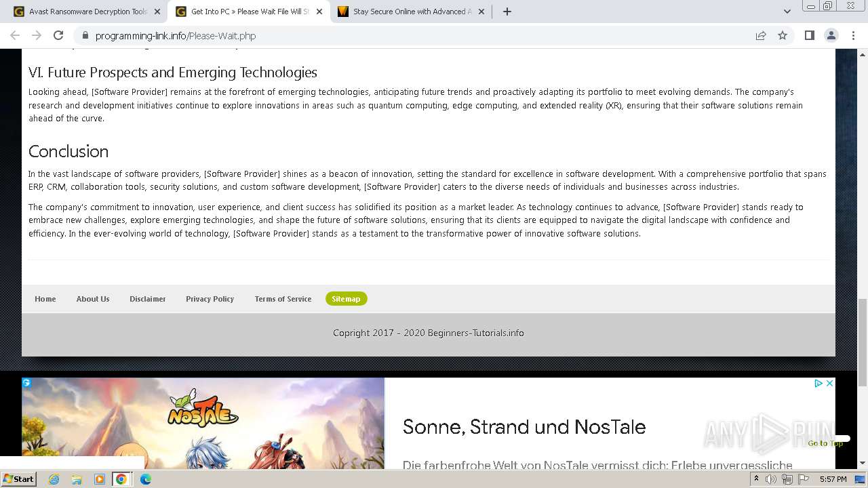Click the Conclusion heading
The image size is (868, 488).
[x=68, y=151]
